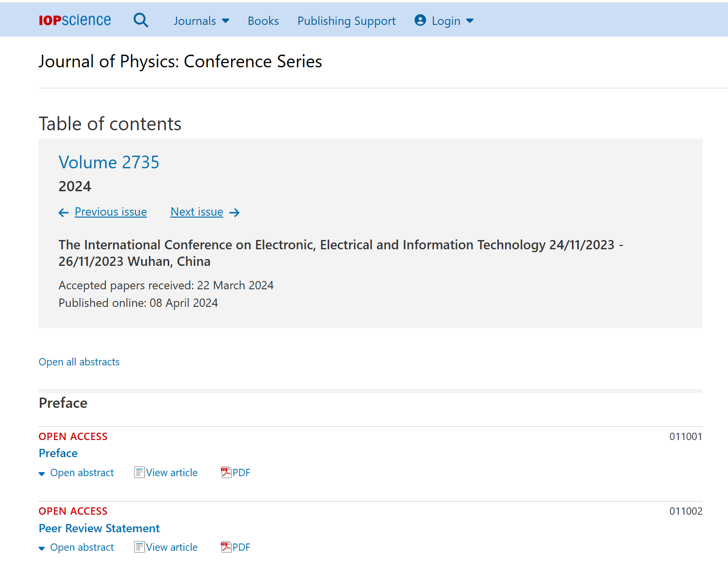
Task: Click article number 011002
Action: [x=686, y=511]
